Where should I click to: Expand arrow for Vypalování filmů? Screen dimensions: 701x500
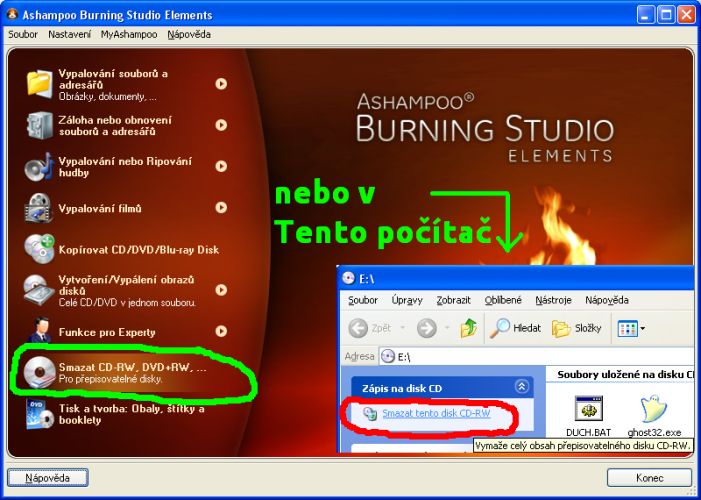pos(221,208)
